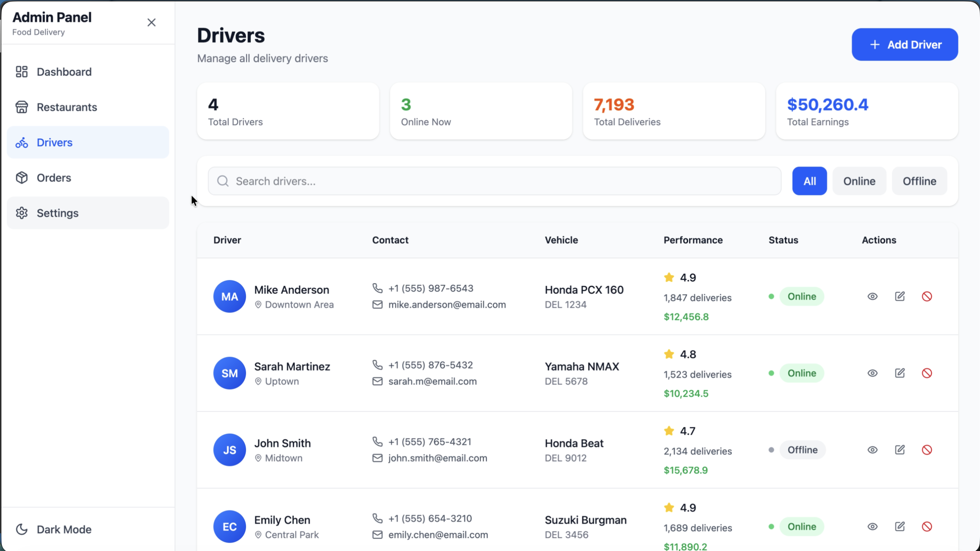Screen dimensions: 980x551
Task: Block Sarah Martinez (red ban icon)
Action: click(x=927, y=373)
